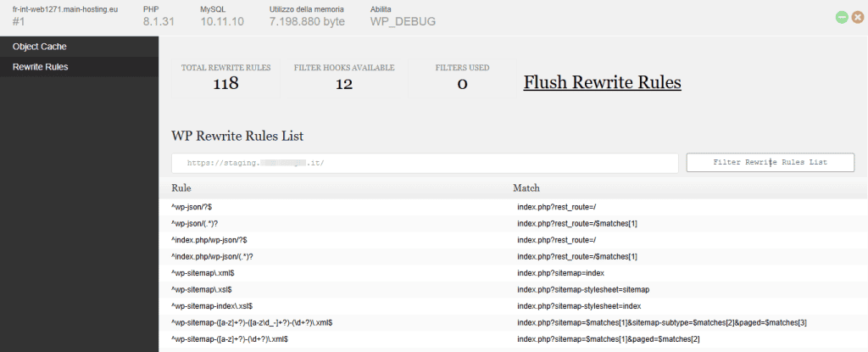868x352 pixels.
Task: Click the Filter Hooks Available count box
Action: point(343,76)
